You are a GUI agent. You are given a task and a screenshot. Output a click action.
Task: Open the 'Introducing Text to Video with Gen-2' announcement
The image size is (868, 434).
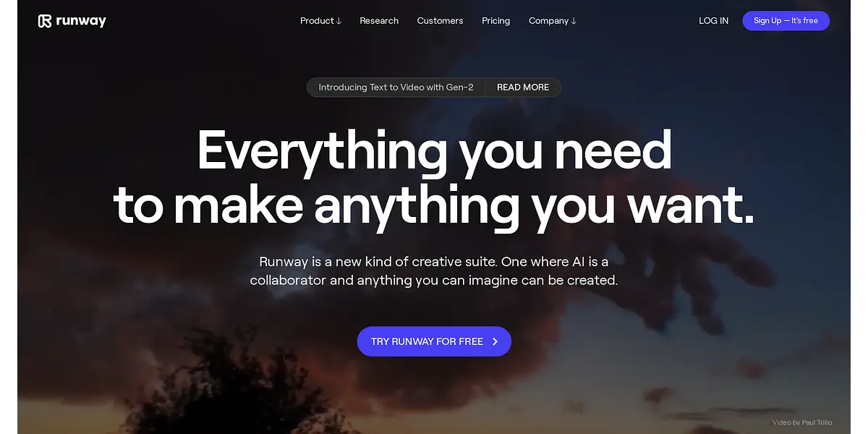pyautogui.click(x=396, y=88)
